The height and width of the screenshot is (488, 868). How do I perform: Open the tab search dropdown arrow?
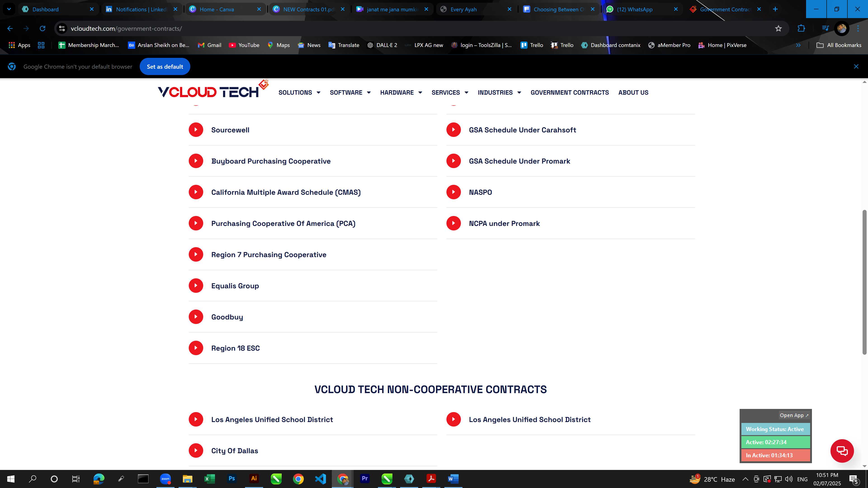click(x=9, y=9)
